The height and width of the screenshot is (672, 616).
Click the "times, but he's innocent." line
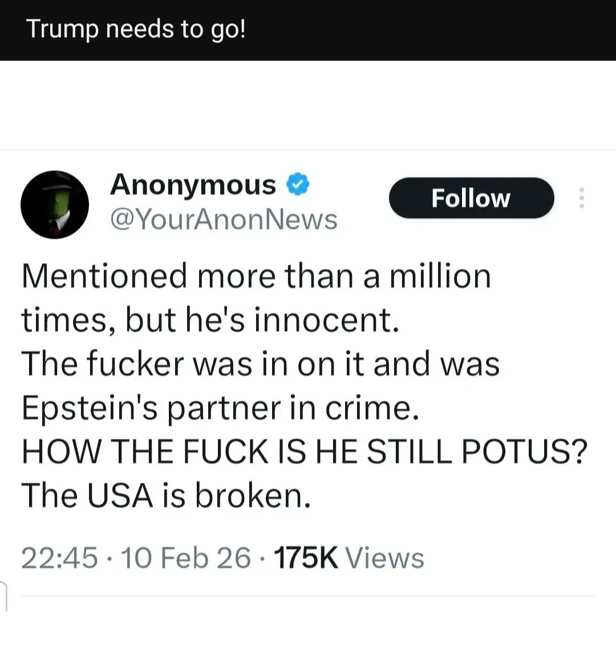point(210,319)
